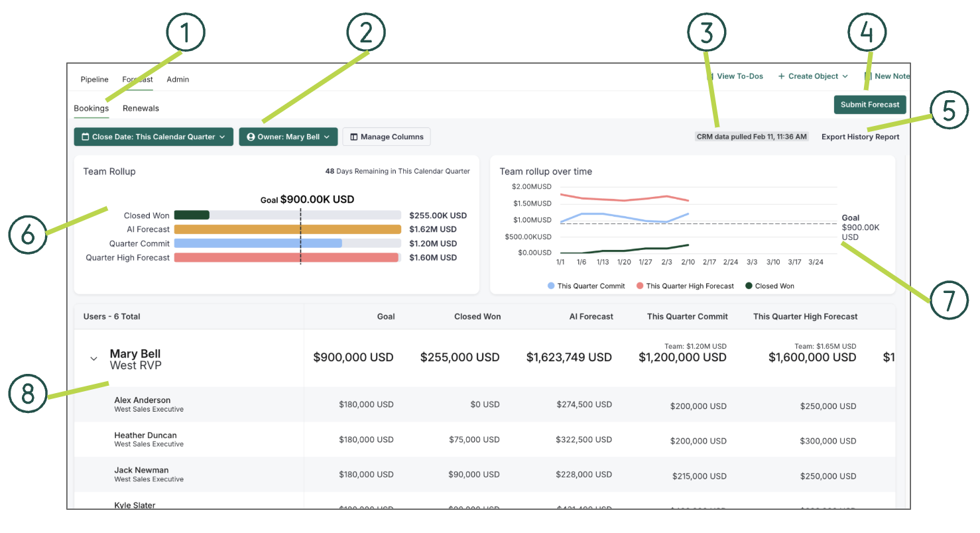Click Jack Newman's $215,000 USD commit cell
The width and height of the screenshot is (980, 533).
(x=700, y=476)
